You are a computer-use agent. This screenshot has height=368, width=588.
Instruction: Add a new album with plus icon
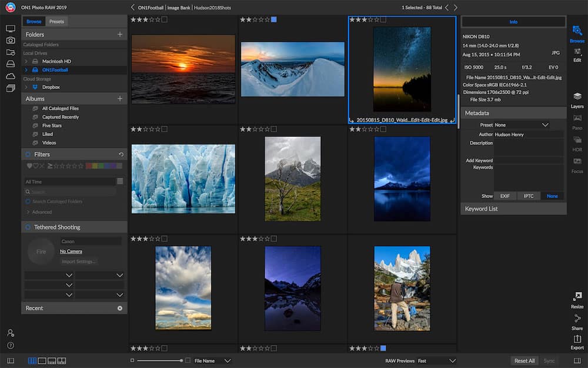[x=120, y=99]
